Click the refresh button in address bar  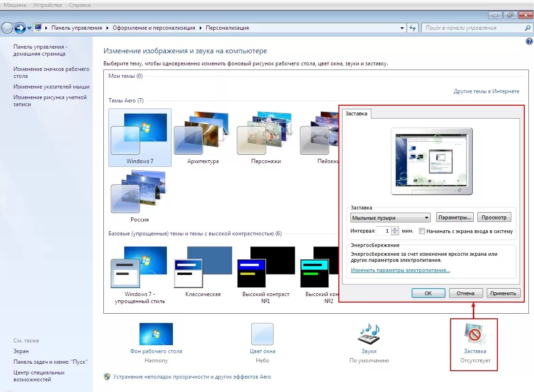point(413,28)
